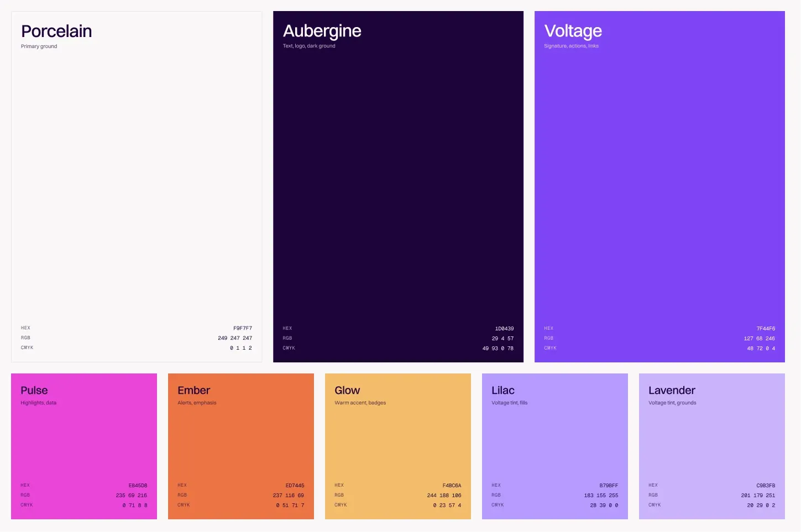Click the 'Alerts, emphasis' description
Screen dimensions: 801x532
pos(197,403)
